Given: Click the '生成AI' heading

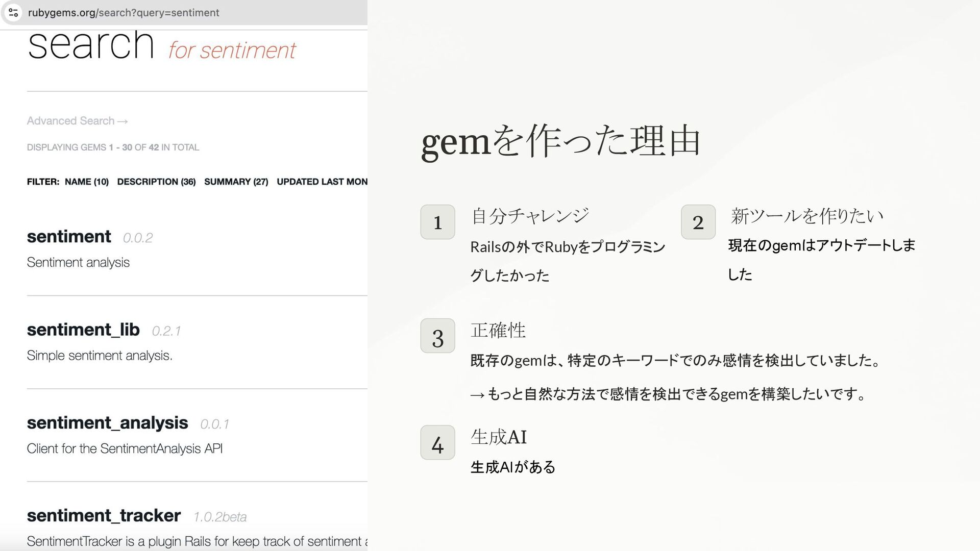Looking at the screenshot, I should point(498,437).
